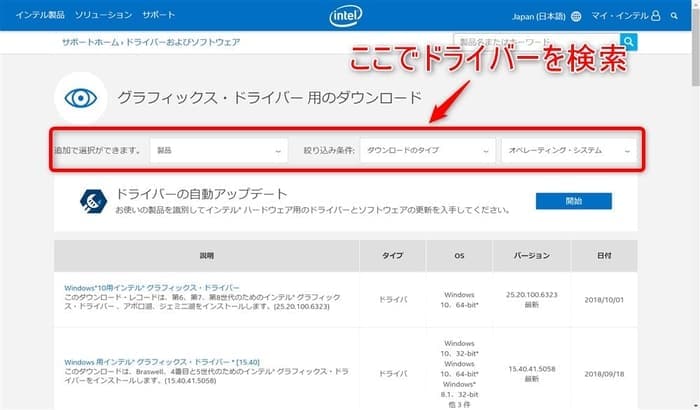Click the eye graphics driver icon
Screen dimensions: 700x410
(81, 98)
